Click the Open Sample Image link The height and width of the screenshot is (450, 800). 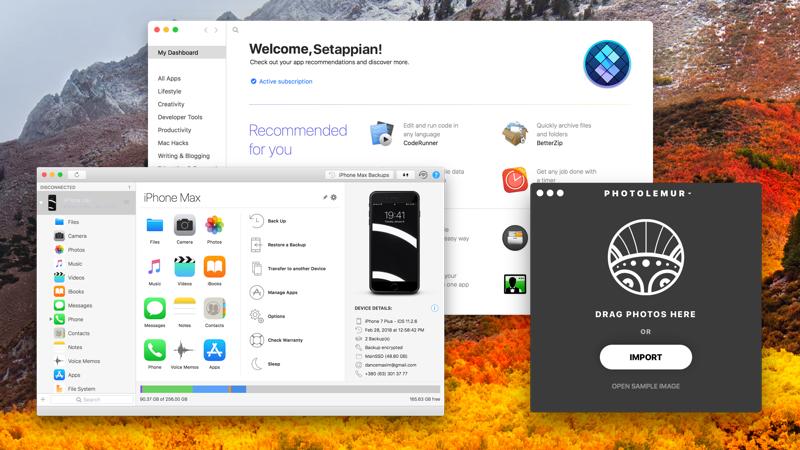click(x=645, y=386)
